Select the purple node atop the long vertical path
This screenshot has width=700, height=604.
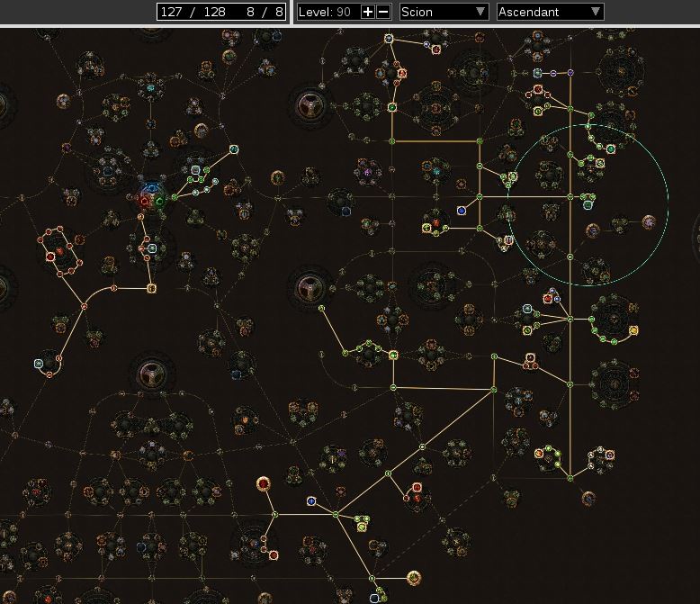pyautogui.click(x=570, y=72)
